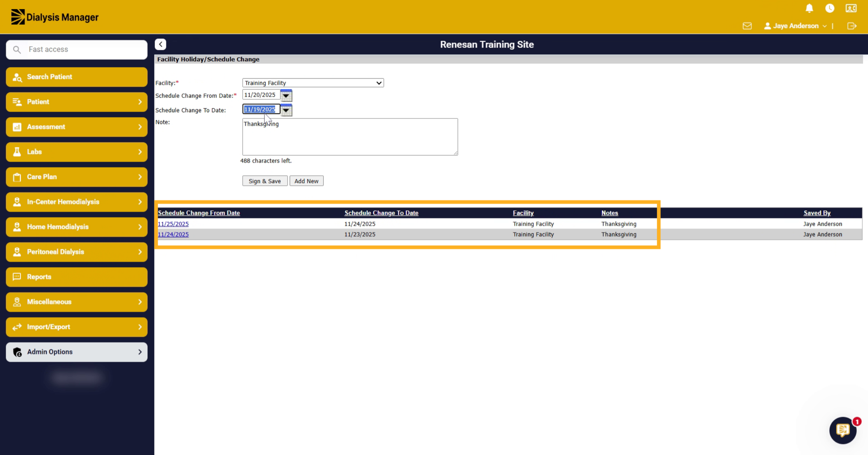The image size is (868, 455).
Task: Collapse sidebar with back arrow button
Action: point(161,44)
